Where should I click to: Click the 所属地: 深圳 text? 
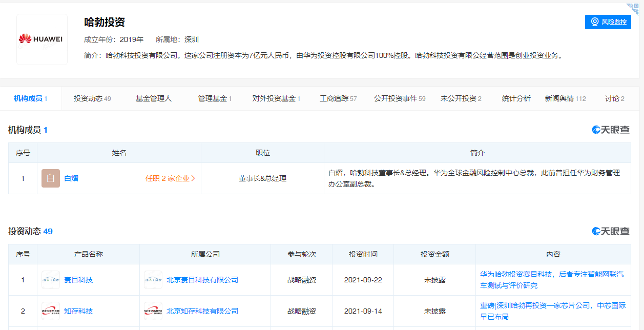pos(177,39)
